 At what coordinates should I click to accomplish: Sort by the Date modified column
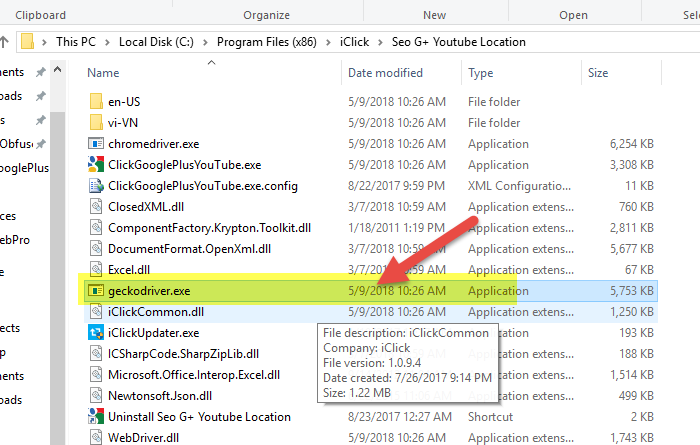(x=385, y=72)
